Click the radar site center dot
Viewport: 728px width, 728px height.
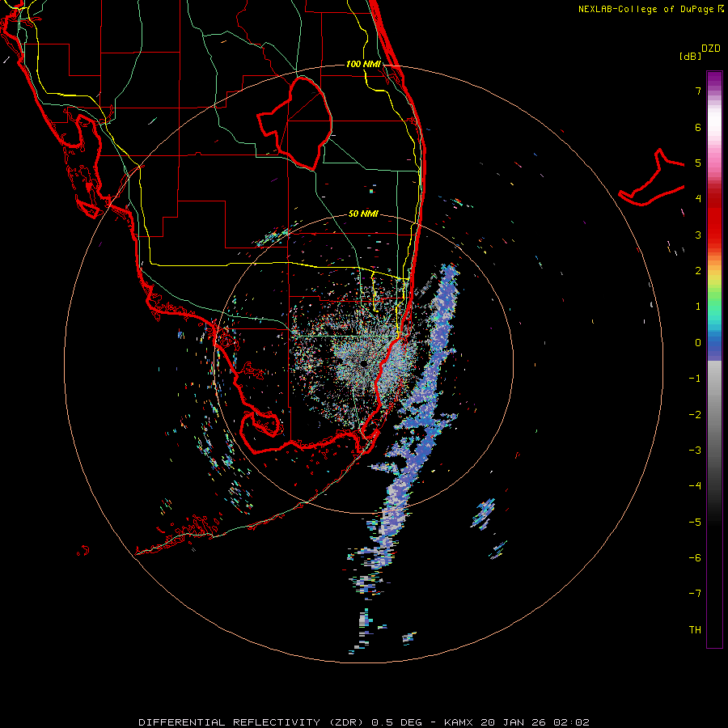click(x=363, y=363)
